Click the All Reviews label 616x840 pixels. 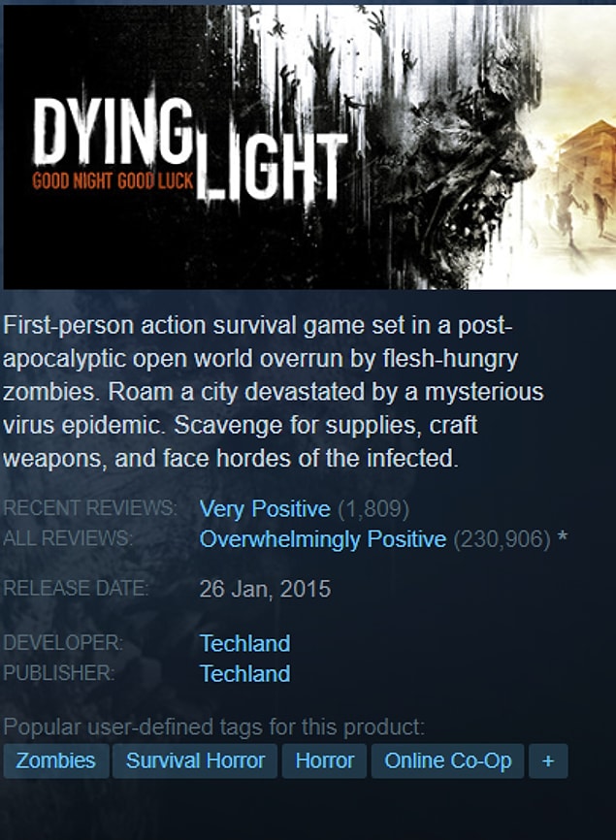[68, 538]
